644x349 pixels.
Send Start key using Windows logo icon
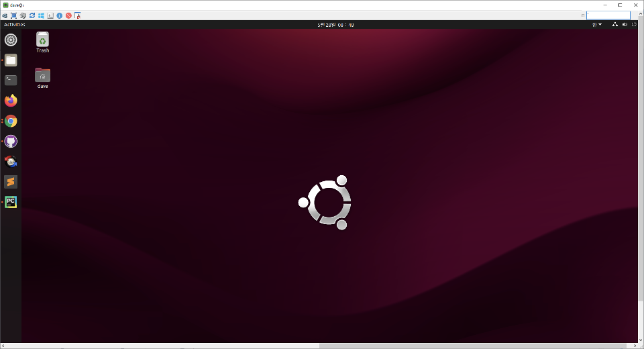pos(41,15)
